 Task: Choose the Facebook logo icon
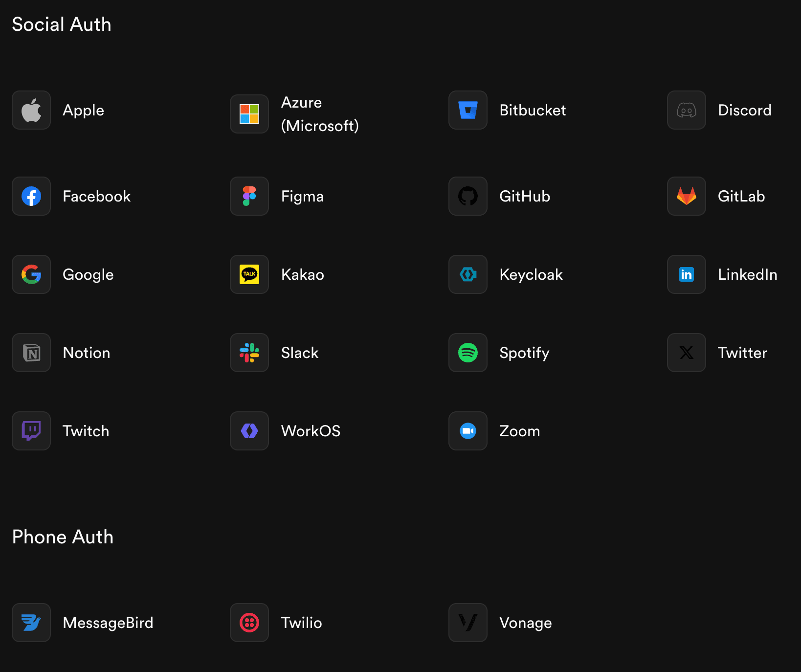(31, 196)
